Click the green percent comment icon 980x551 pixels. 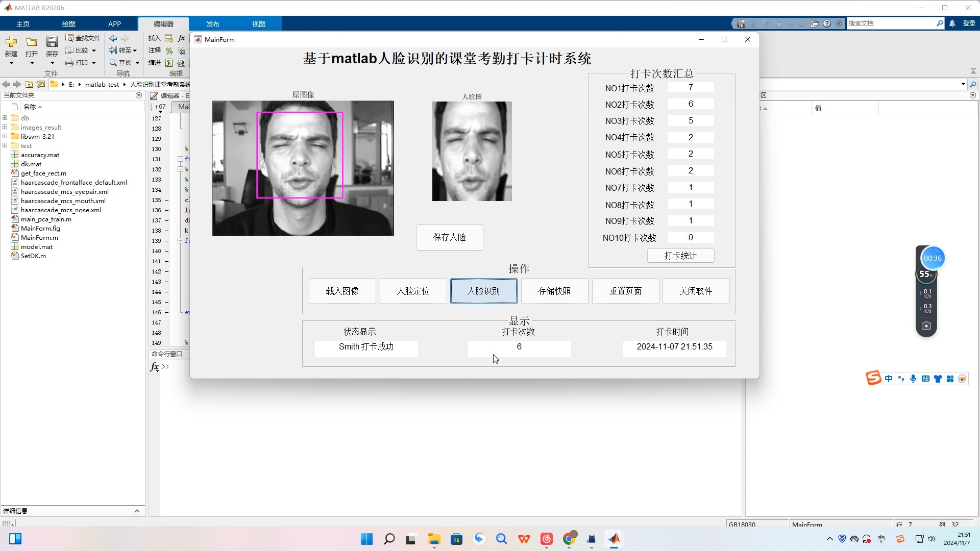pyautogui.click(x=169, y=51)
